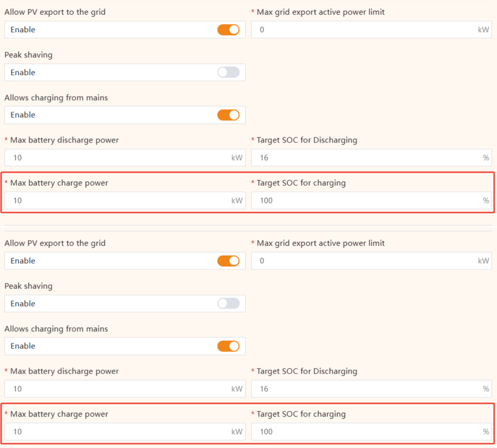Click the Peak shaving label text
Viewport: 497px width, 448px height.
pos(28,55)
